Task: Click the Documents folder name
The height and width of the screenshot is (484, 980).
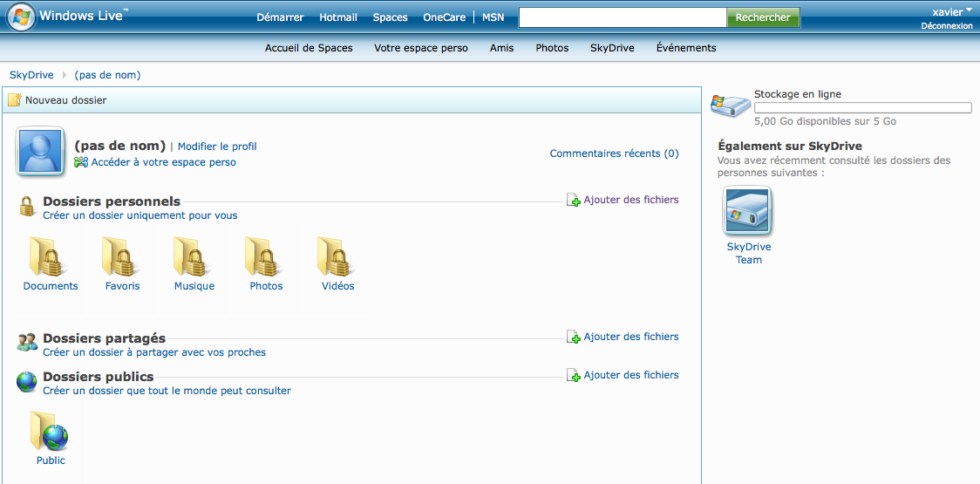Action: (x=51, y=286)
